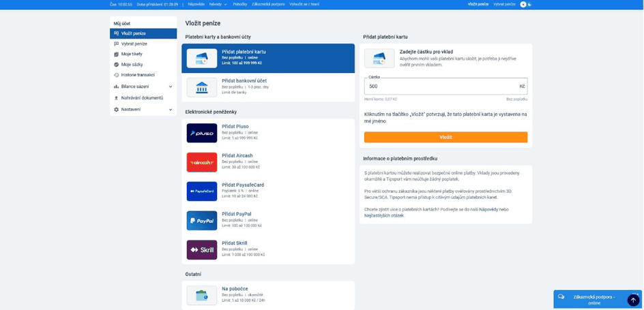Viewport: 644px width, 310px height.
Task: Click the Moje sázky checkmark icon
Action: (116, 65)
